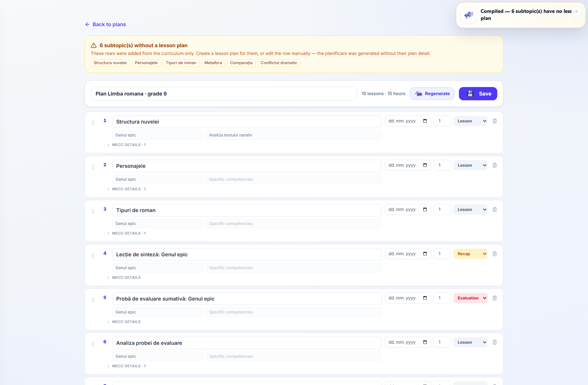The height and width of the screenshot is (385, 588).
Task: Click the Metafora warning tag
Action: (x=213, y=63)
